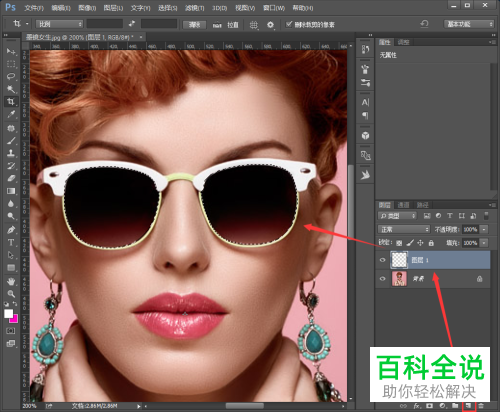Select the History Brush tool
Viewport: 500px width, 412px height.
tap(11, 166)
